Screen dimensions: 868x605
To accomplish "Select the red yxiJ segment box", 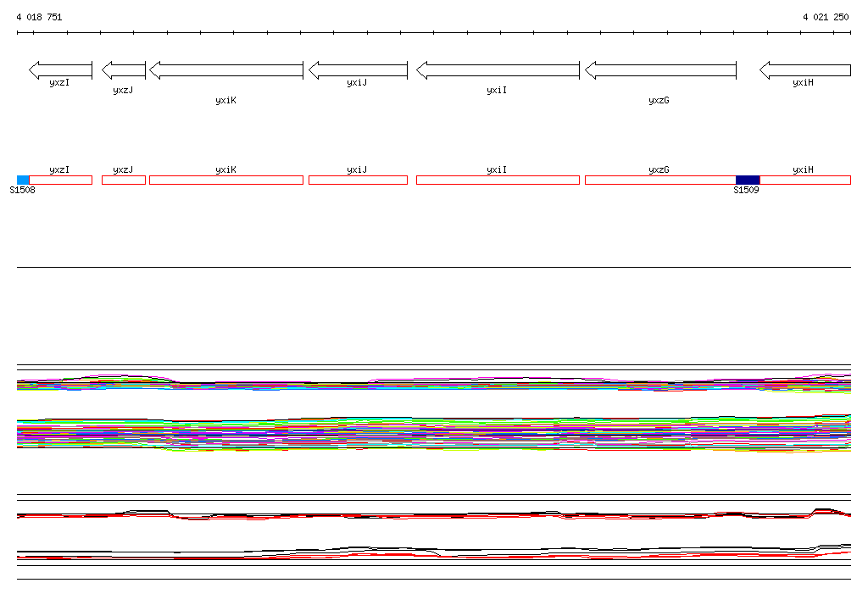I will [359, 180].
